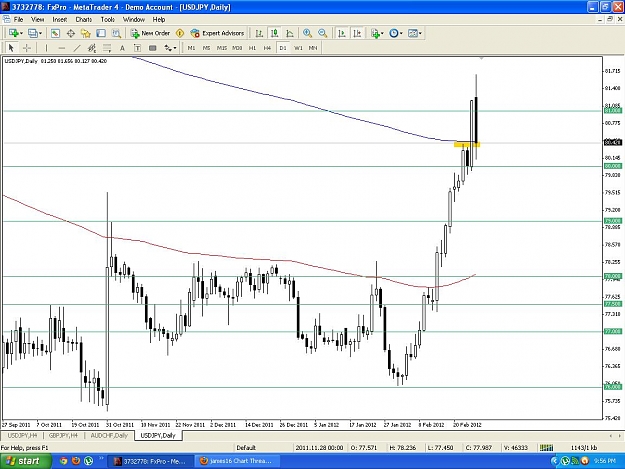This screenshot has width=625, height=469.
Task: Switch to the USDJPY,H4 chart tab
Action: [22, 436]
